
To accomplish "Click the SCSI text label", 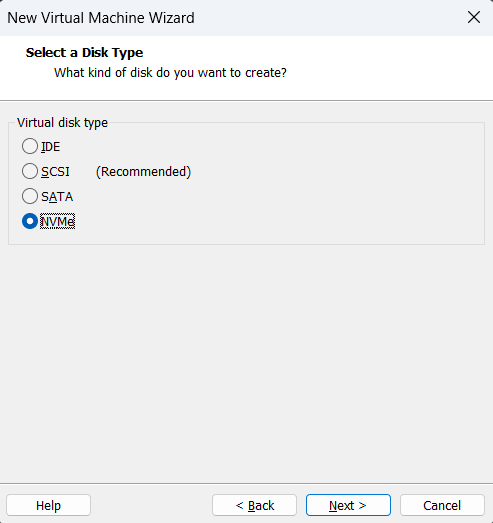I will (55, 172).
